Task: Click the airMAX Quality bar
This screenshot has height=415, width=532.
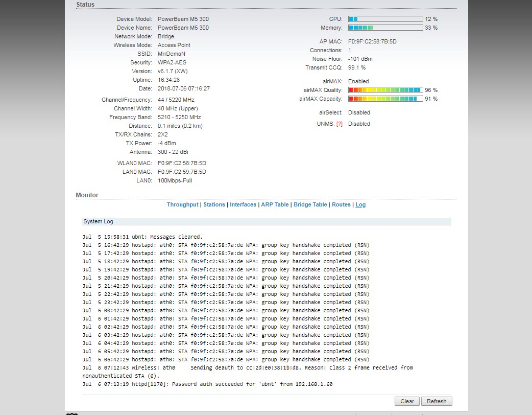Action: [x=385, y=90]
